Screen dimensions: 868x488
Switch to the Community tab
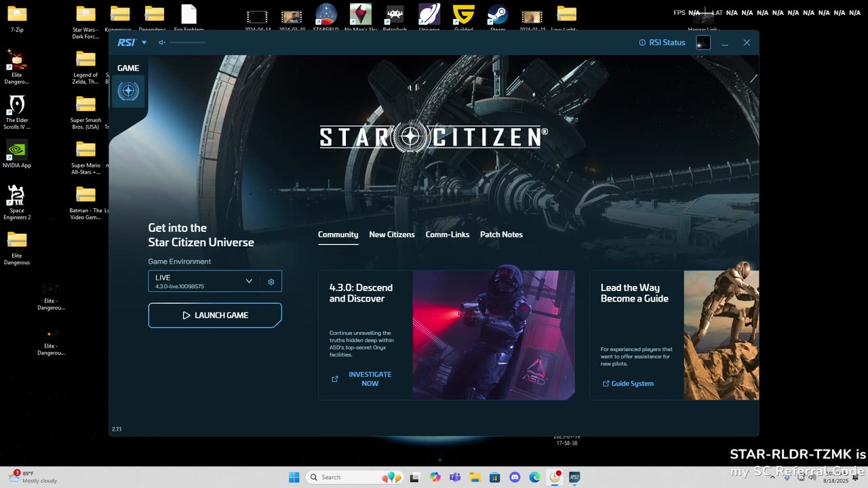tap(338, 235)
